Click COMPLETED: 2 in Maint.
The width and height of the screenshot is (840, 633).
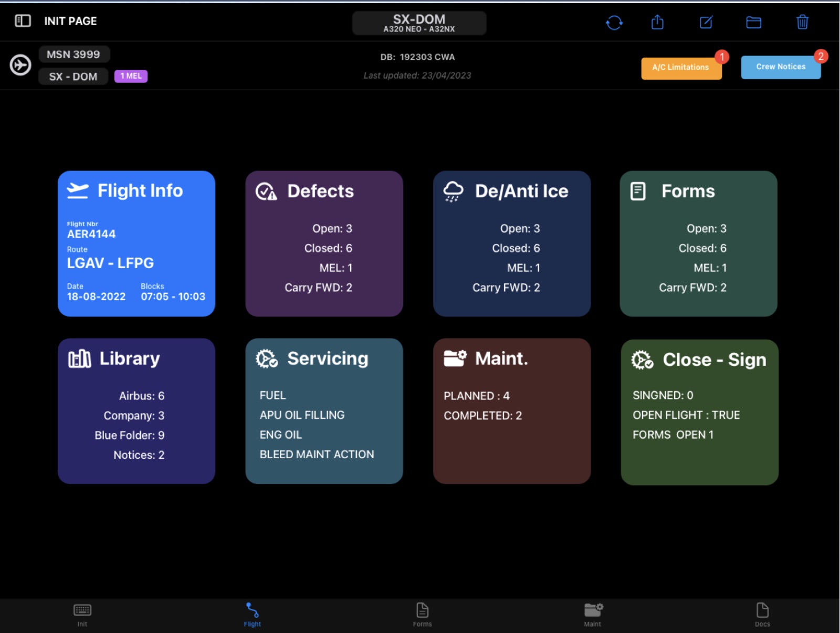[483, 416]
